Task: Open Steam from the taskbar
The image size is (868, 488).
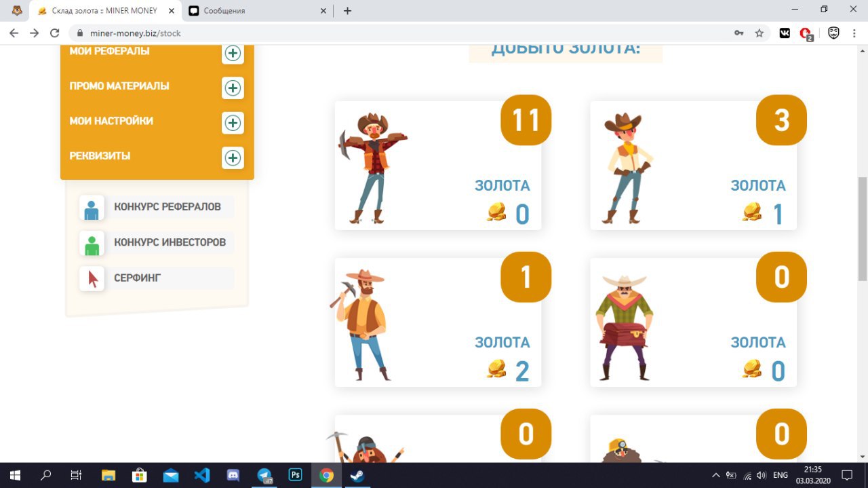Action: 357,475
